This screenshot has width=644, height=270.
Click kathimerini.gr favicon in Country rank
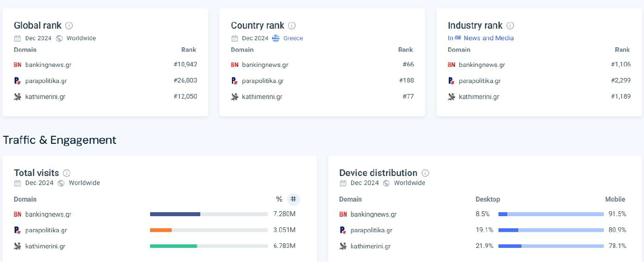pyautogui.click(x=234, y=97)
